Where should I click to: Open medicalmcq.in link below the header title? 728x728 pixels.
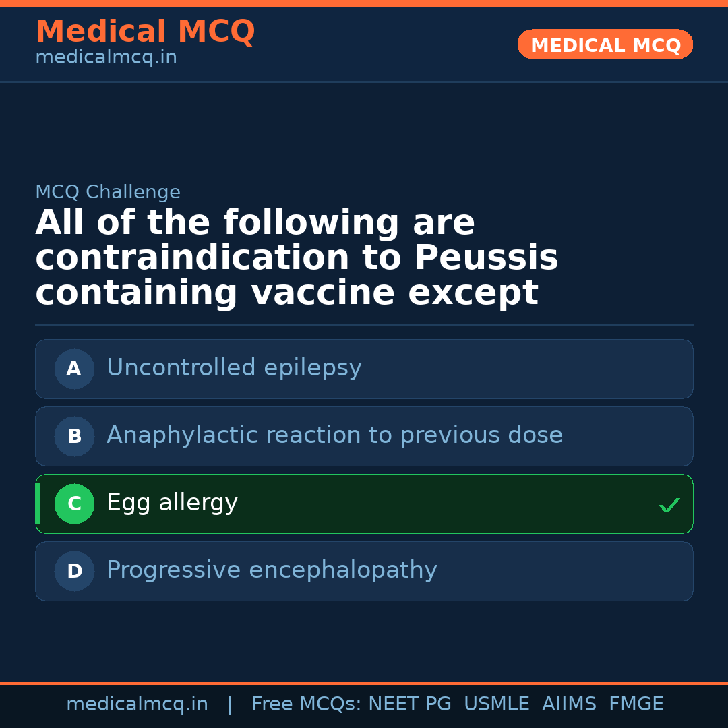click(106, 58)
